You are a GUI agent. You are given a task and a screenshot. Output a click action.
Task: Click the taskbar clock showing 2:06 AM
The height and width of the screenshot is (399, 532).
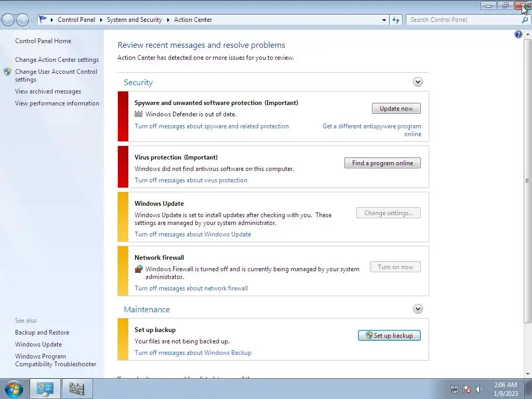(506, 389)
